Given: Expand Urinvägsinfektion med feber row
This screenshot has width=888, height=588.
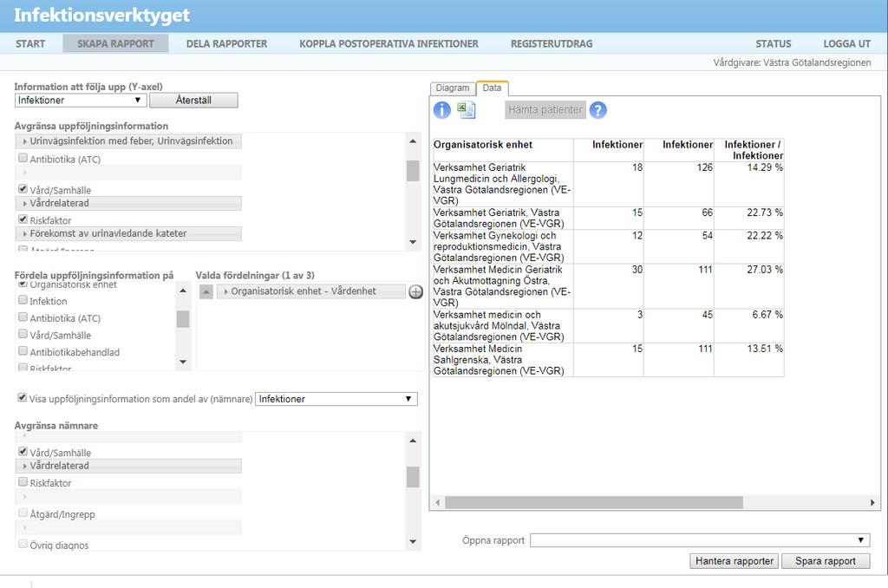Looking at the screenshot, I should pyautogui.click(x=129, y=141).
